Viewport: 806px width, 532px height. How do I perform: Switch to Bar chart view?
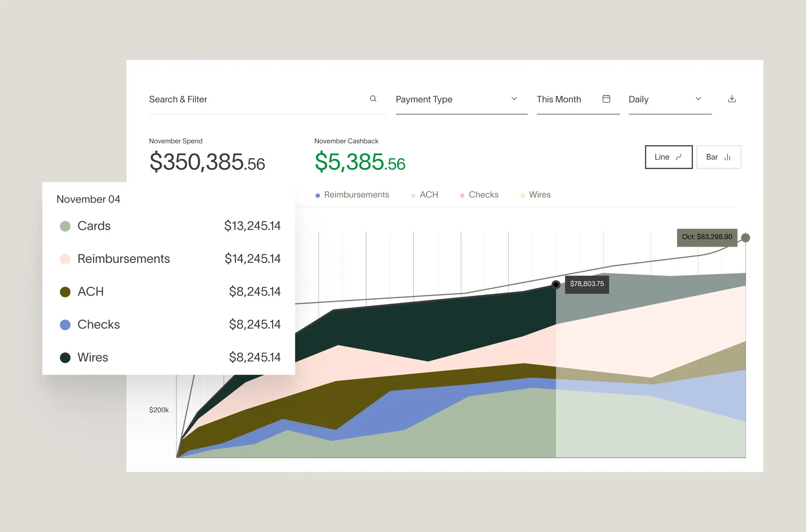[x=718, y=157]
